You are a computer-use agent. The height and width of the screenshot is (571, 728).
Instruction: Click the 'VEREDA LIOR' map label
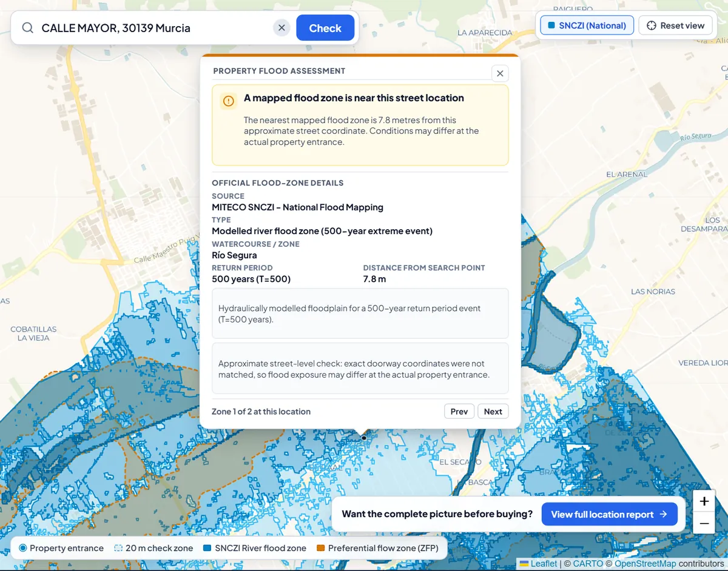703,363
